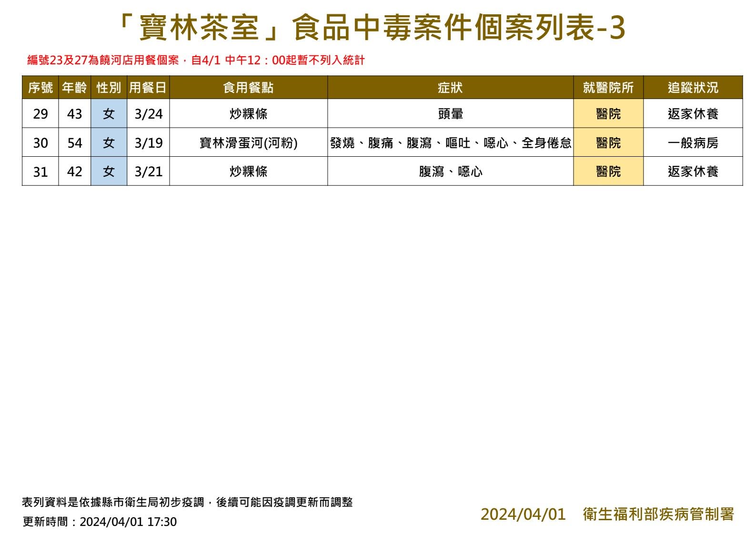Viewport: 756px width, 535px height.
Task: Select dining date 3/19
Action: point(148,142)
